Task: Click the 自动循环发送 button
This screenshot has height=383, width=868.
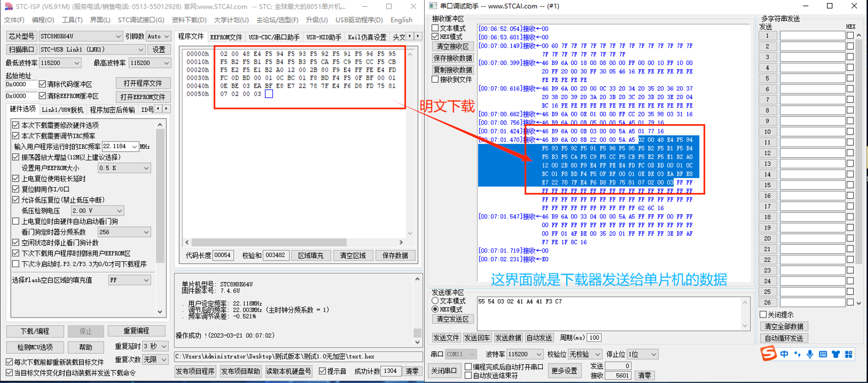Action: [784, 338]
